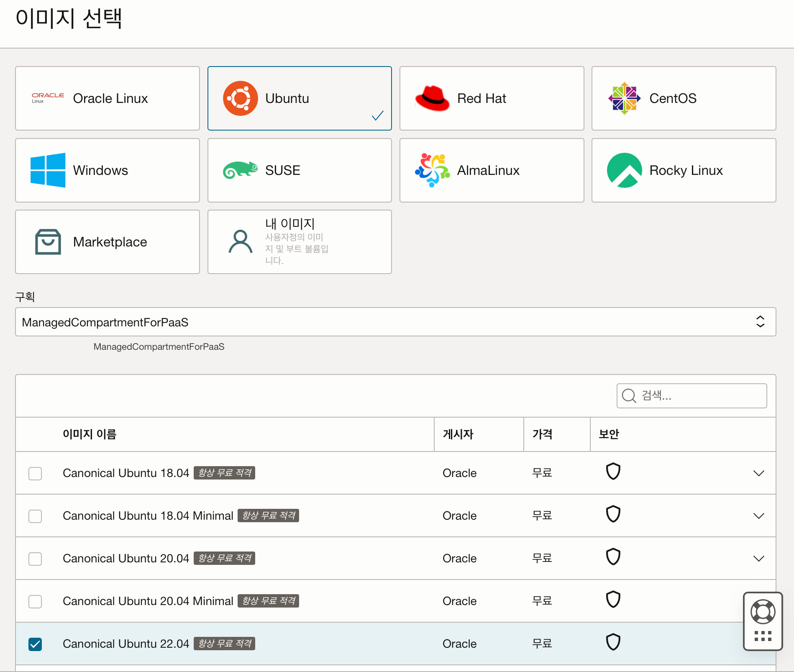Open the Marketplace tile
This screenshot has width=794, height=672.
pos(108,242)
